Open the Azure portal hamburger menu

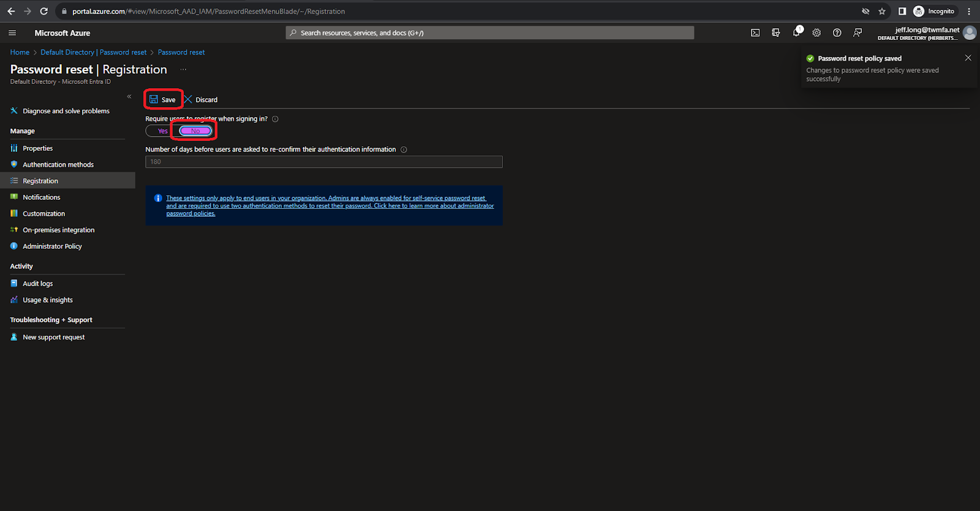(12, 33)
